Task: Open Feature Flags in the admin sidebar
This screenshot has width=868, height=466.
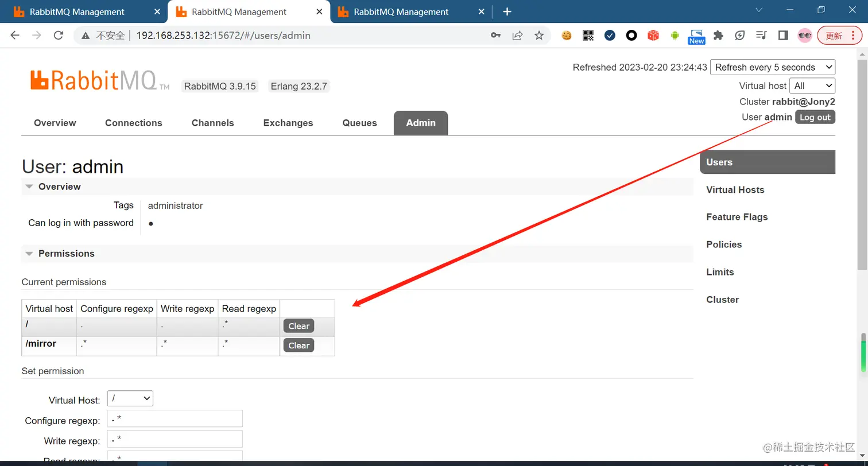Action: click(x=737, y=217)
